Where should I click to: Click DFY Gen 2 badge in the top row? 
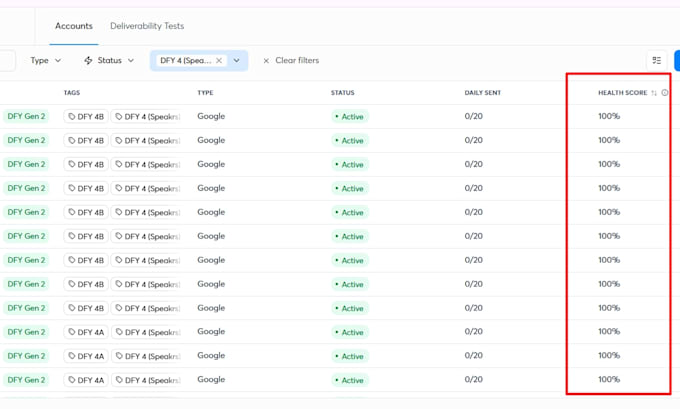pyautogui.click(x=26, y=116)
